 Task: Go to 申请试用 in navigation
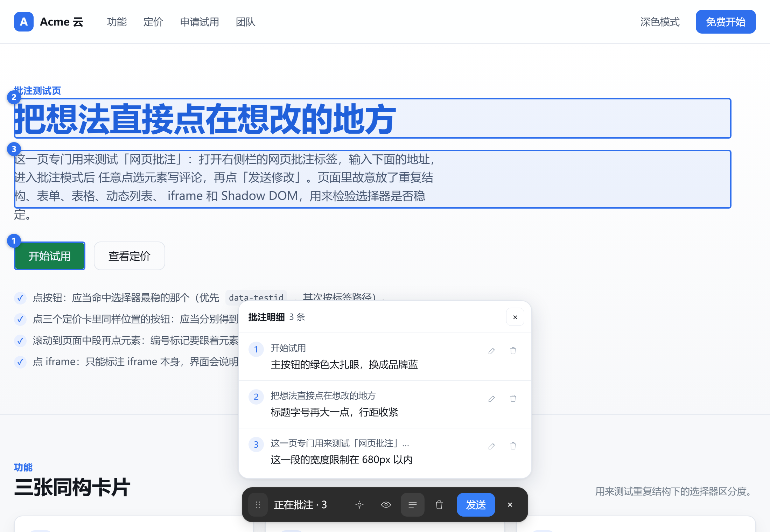point(199,22)
